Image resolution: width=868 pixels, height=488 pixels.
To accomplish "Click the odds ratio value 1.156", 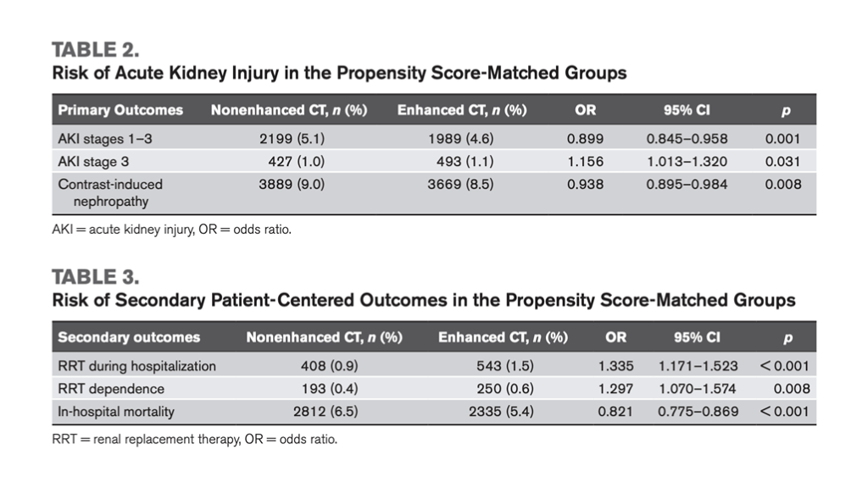I will pyautogui.click(x=585, y=162).
